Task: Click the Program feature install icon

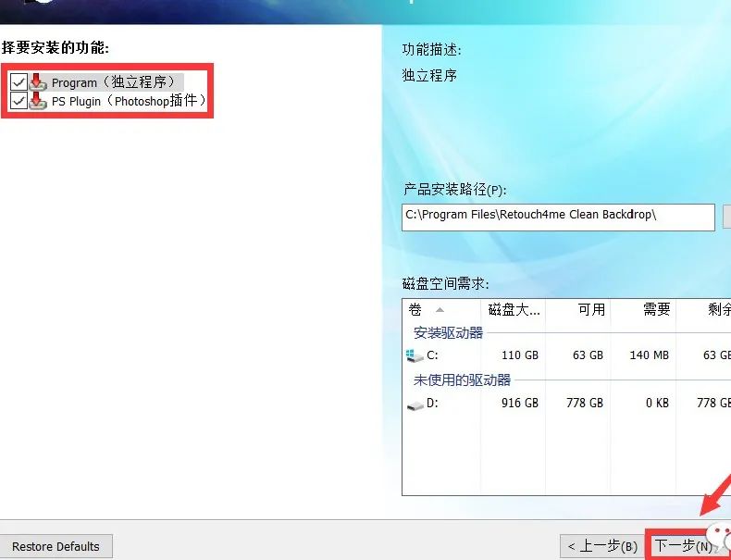Action: [x=38, y=82]
